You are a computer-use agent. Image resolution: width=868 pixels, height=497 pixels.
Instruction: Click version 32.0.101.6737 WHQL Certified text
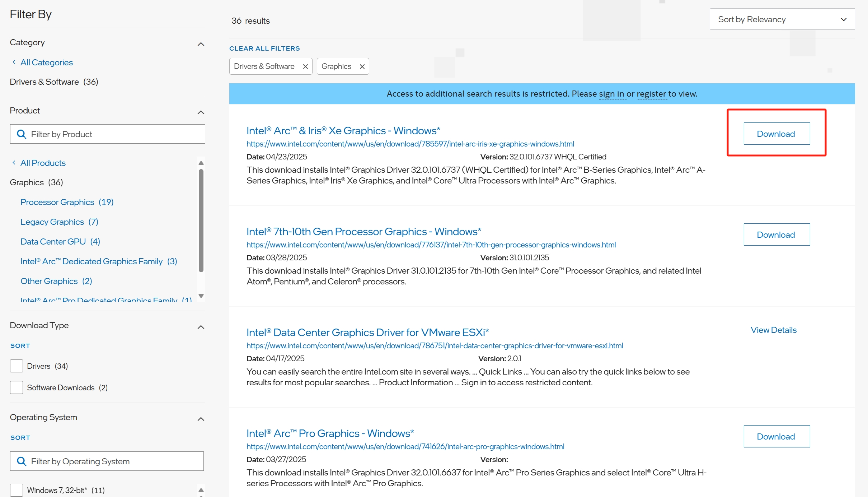[558, 157]
